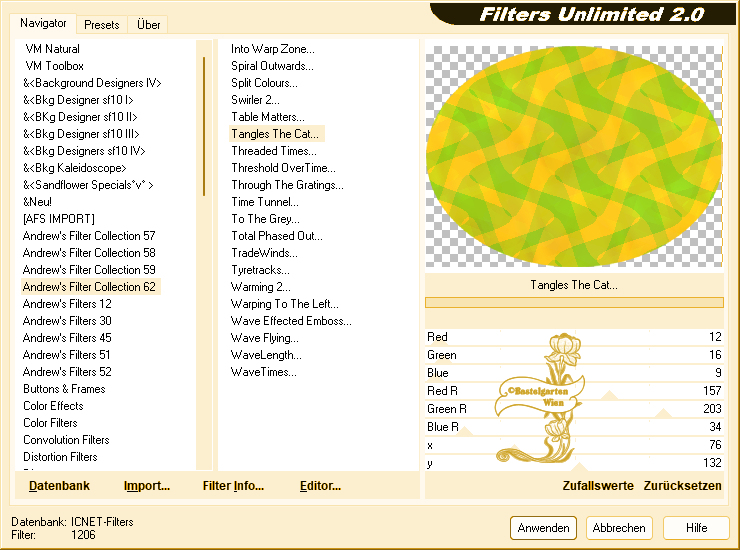
Task: Select &<Bkg Designers sf10 IV> category
Action: tap(84, 151)
